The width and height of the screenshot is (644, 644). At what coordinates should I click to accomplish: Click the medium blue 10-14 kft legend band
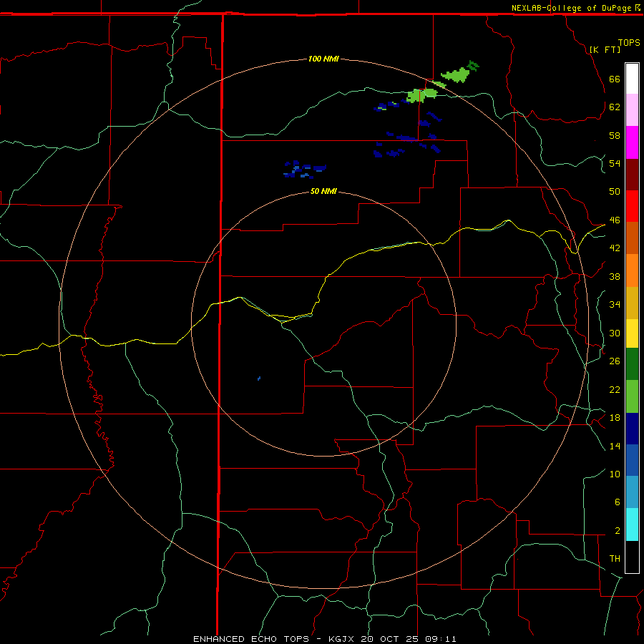(x=632, y=460)
